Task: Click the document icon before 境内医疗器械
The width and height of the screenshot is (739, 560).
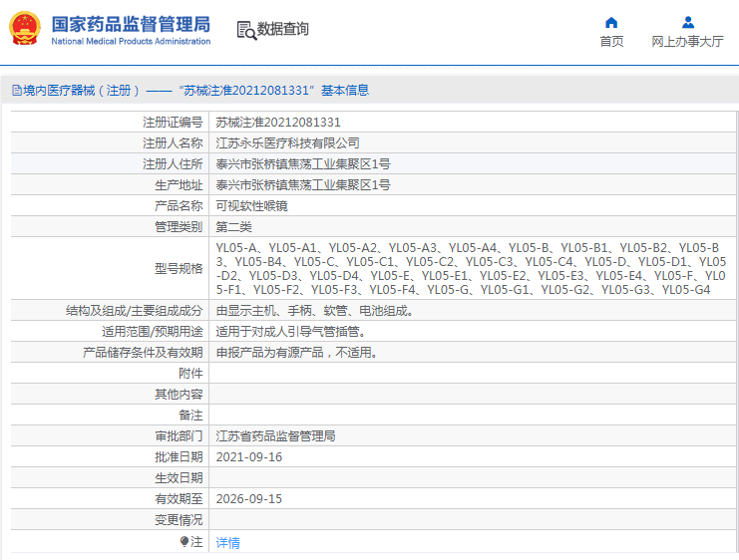Action: click(17, 91)
